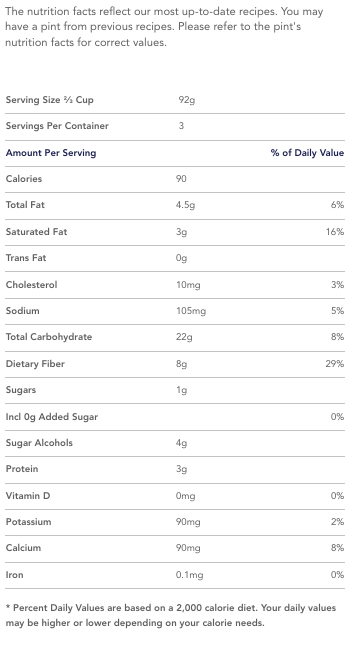The image size is (361, 645).
Task: Click the Serving Size ⅔ Cup label
Action: pos(49,100)
